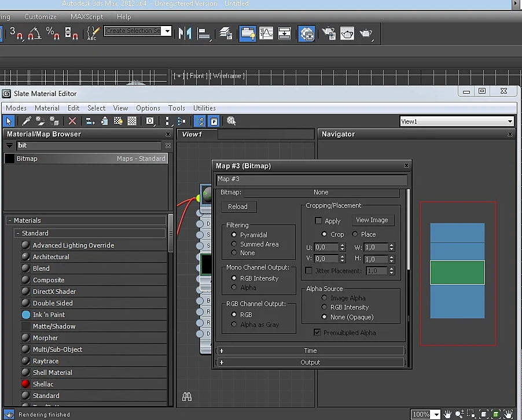
Task: Select Bitmap in search results
Action: 86,159
